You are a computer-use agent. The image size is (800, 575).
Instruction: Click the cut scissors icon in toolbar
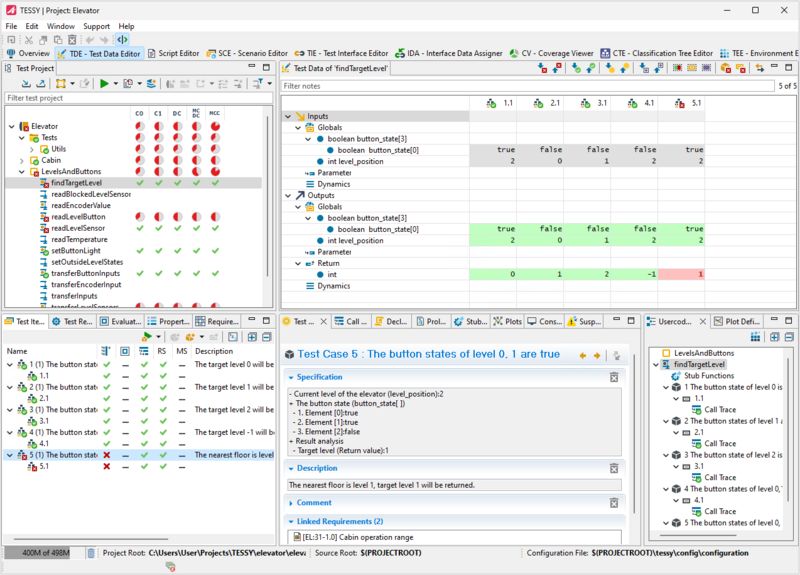click(29, 40)
